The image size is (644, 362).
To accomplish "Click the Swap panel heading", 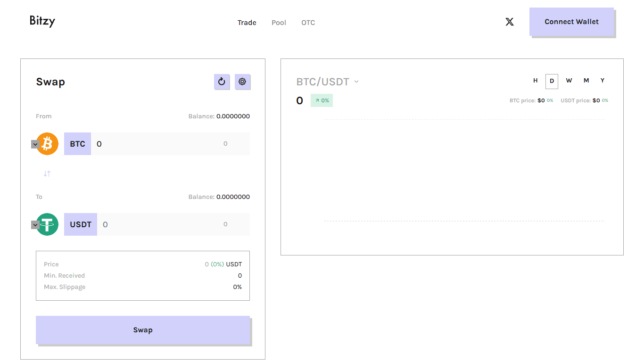I will 50,82.
